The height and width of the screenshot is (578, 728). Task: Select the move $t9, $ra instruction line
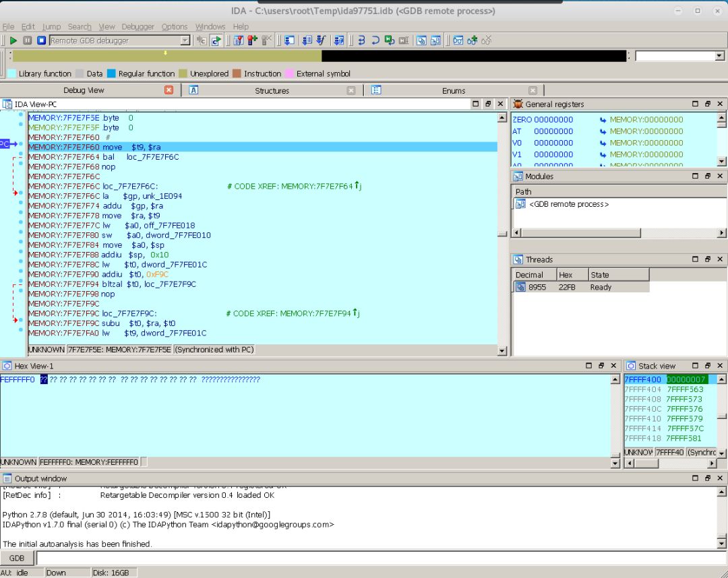pos(262,147)
